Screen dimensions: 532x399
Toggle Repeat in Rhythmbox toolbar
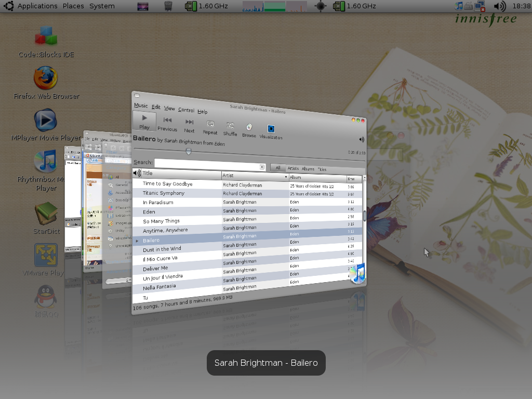210,128
